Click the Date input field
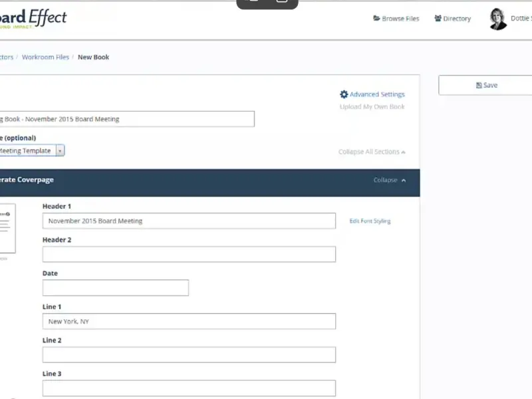The height and width of the screenshot is (399, 532). [x=116, y=288]
